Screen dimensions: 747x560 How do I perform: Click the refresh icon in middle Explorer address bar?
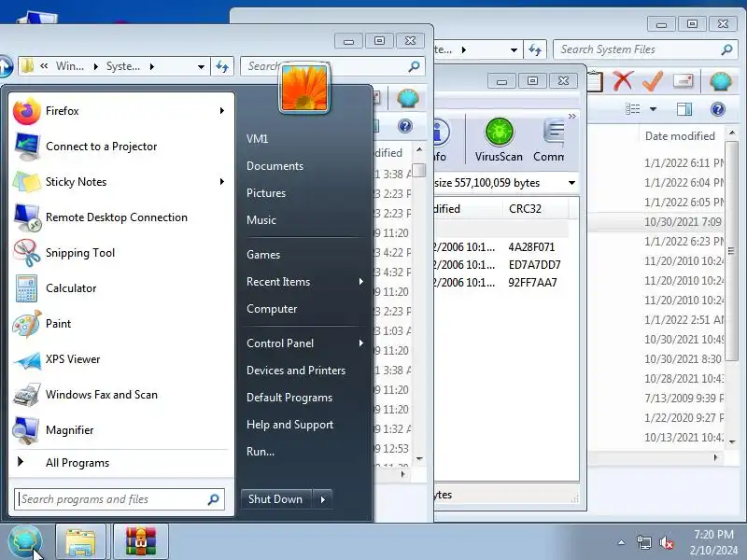tap(222, 66)
